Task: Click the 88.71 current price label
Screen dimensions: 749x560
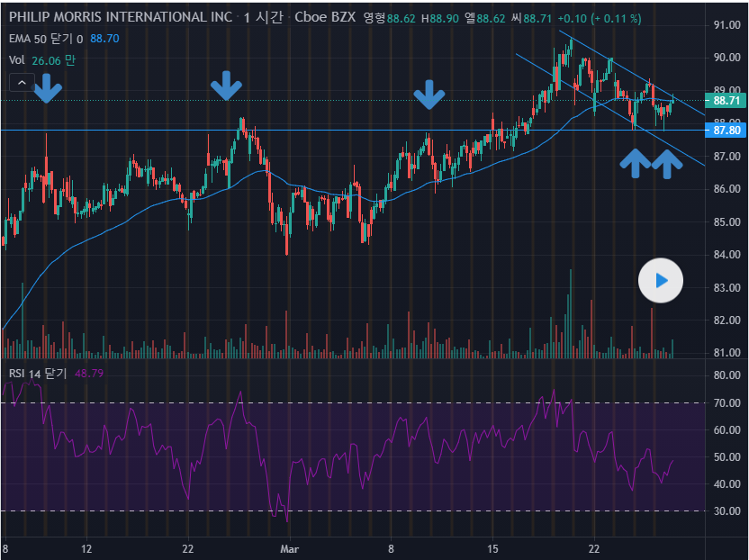Action: [726, 101]
